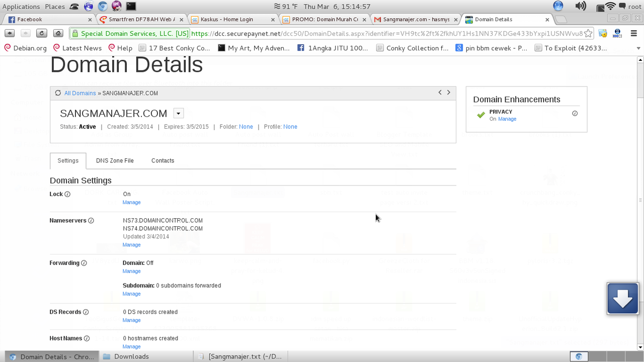Open the Places menu
The image size is (644, 362).
(x=55, y=7)
